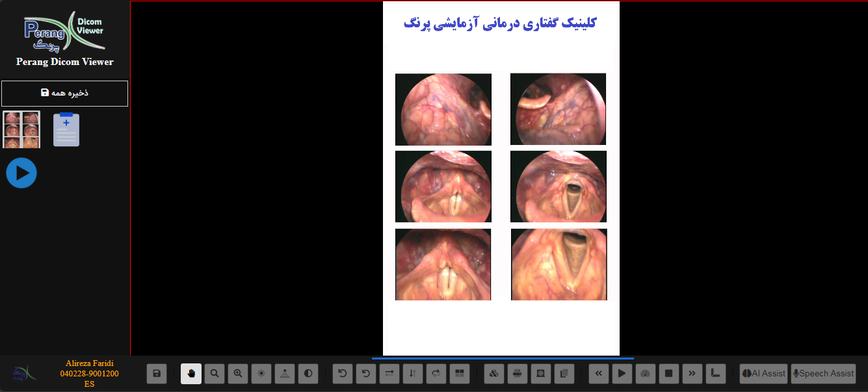
Task: Click the framed portrait capture icon
Action: [541, 374]
